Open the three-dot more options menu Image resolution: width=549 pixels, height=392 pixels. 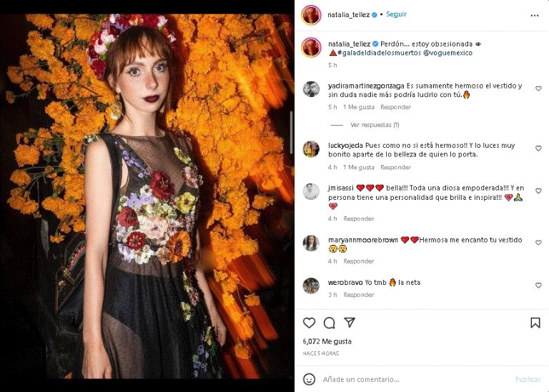535,14
